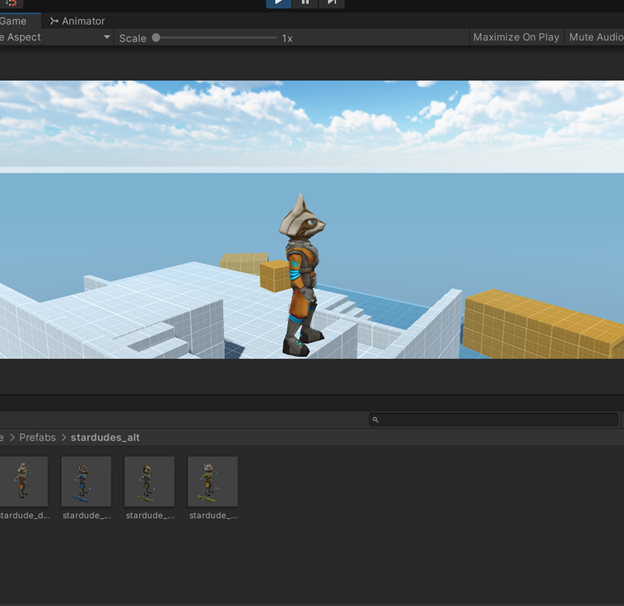Click the Play button
Viewport: 624px width, 606px height.
click(279, 3)
